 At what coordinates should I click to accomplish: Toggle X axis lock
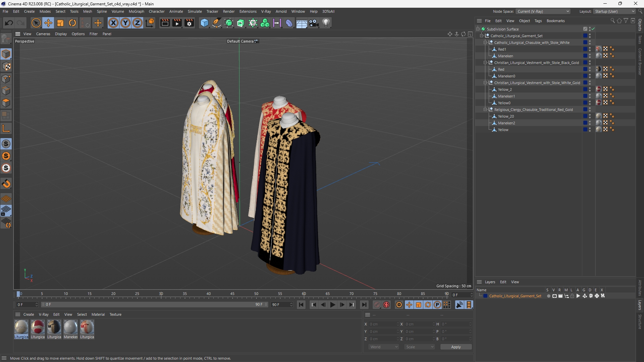[x=113, y=23]
